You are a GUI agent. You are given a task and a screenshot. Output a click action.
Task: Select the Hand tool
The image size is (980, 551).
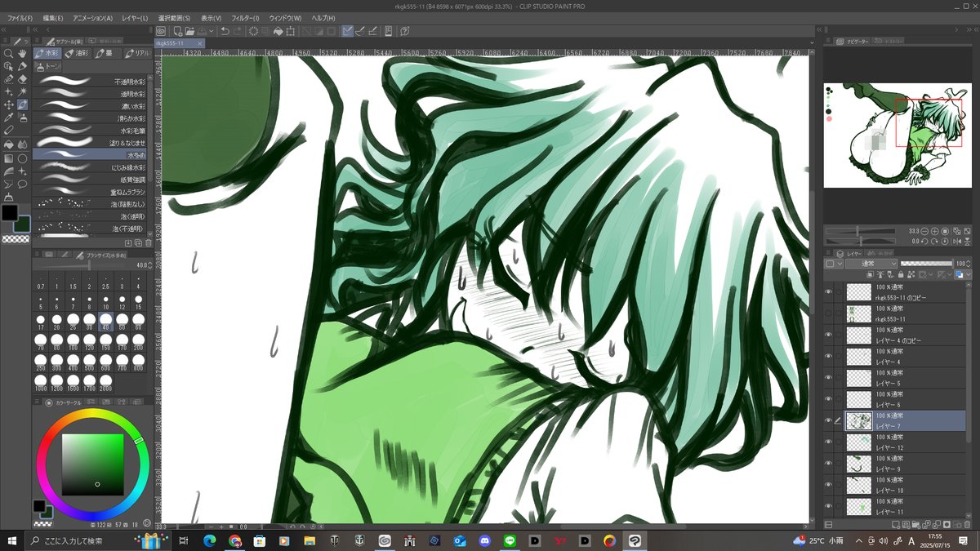23,54
